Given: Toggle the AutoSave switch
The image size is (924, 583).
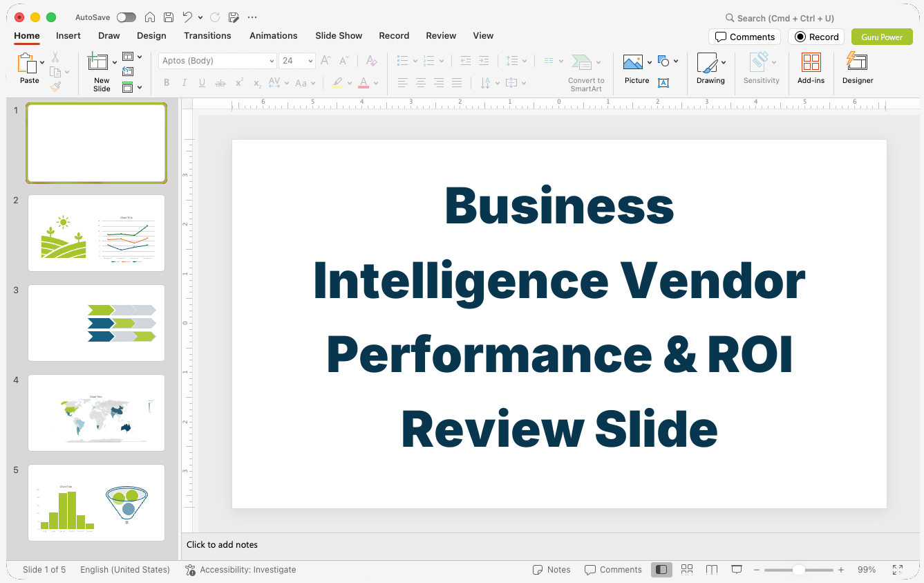Looking at the screenshot, I should [x=126, y=17].
